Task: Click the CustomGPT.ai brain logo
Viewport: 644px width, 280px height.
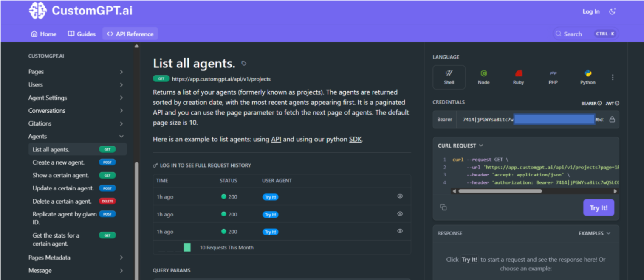Action: click(x=38, y=11)
